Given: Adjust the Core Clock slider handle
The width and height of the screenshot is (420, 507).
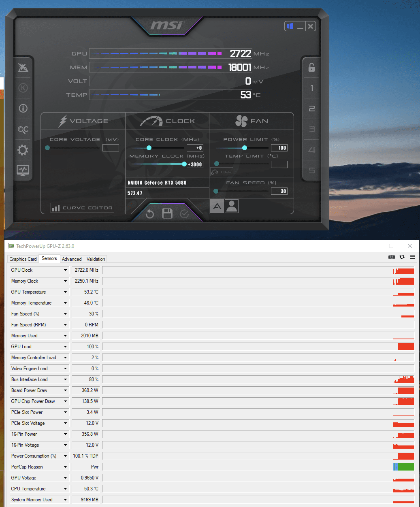Looking at the screenshot, I should pyautogui.click(x=149, y=148).
